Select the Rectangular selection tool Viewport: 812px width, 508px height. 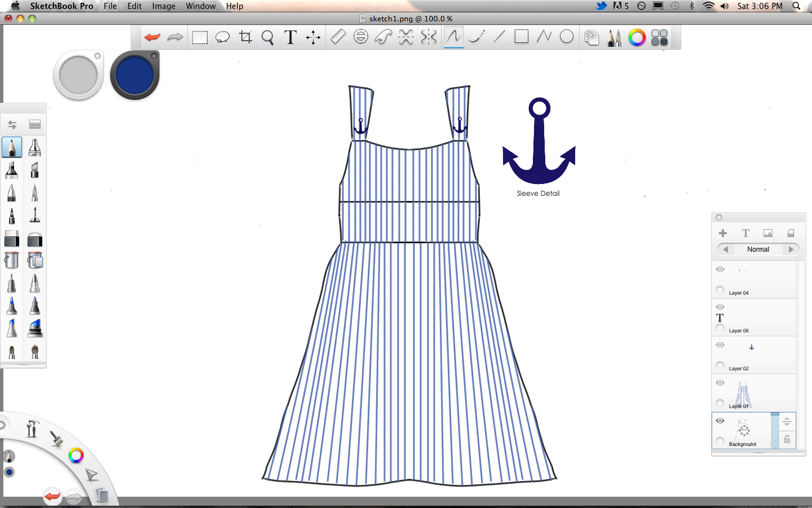pos(200,38)
